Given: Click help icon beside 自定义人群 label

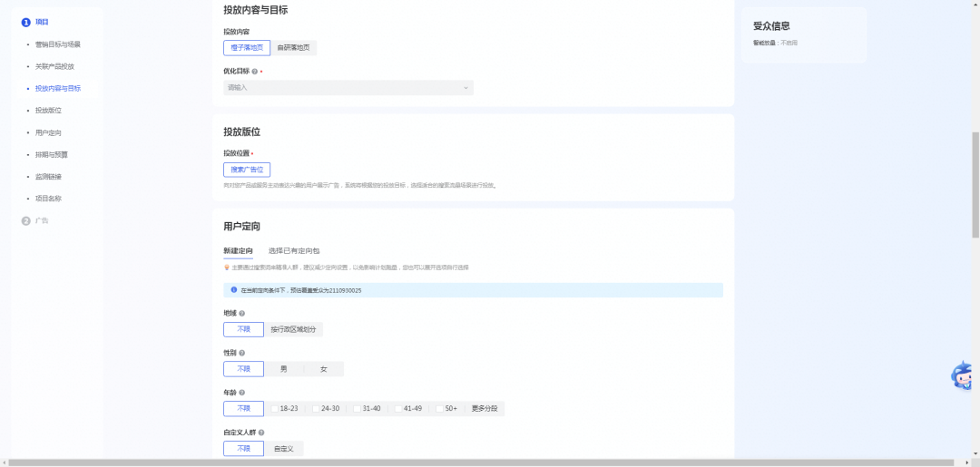Looking at the screenshot, I should coord(261,432).
